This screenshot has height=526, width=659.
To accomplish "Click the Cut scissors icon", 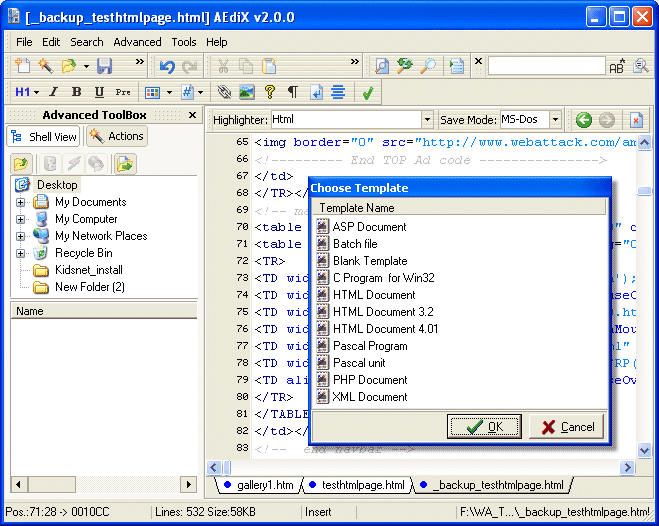I will 223,66.
